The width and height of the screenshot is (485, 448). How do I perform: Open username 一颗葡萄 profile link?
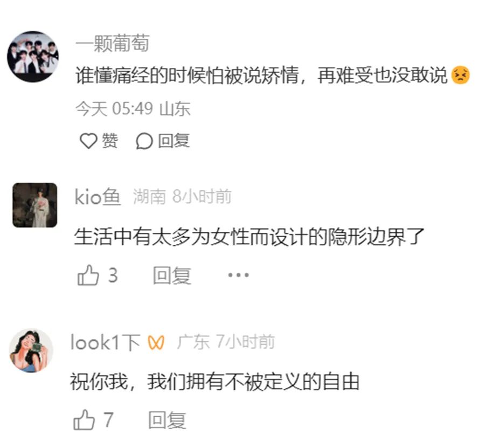113,43
